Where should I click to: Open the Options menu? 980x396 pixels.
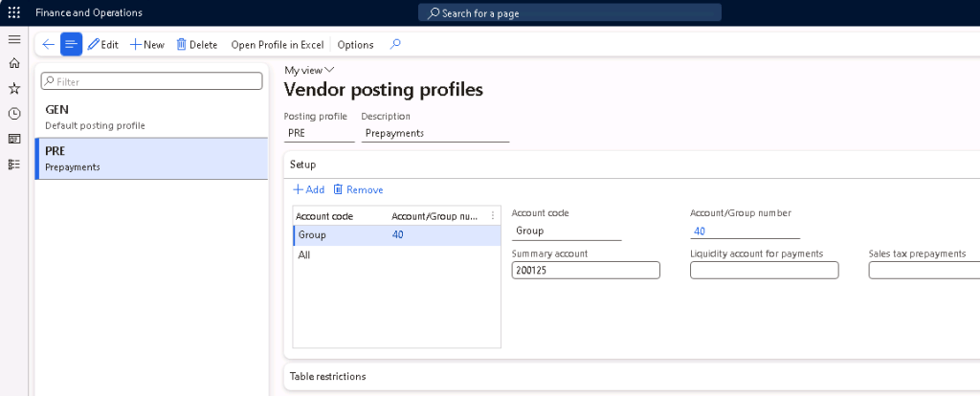pos(355,45)
